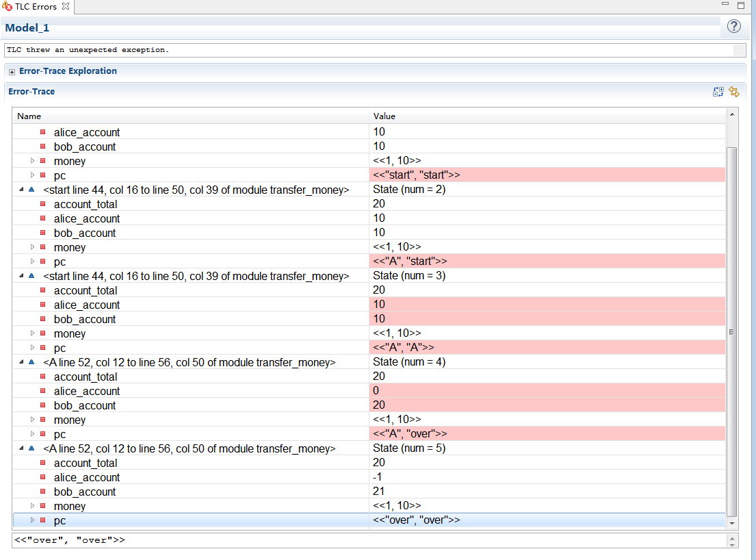
Task: Expand pc row valued <<"over", "over">>
Action: [32, 520]
